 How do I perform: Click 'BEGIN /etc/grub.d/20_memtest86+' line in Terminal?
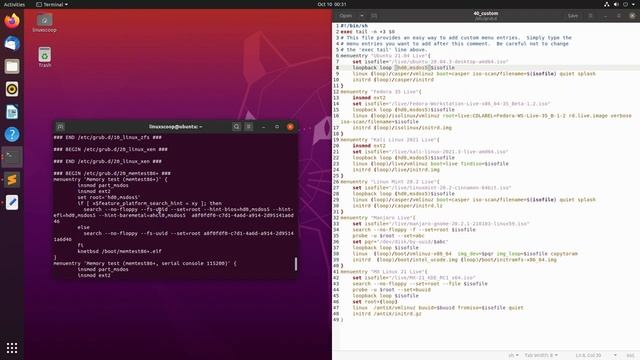point(112,173)
